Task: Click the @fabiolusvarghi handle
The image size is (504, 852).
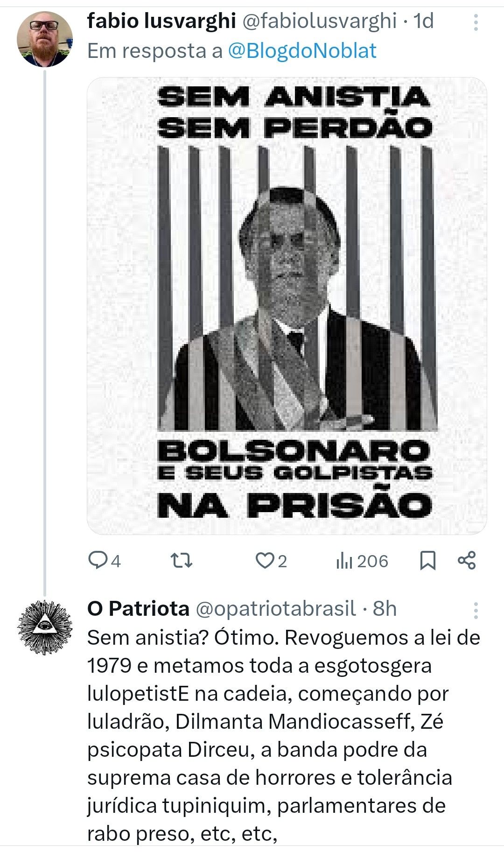Action: (320, 21)
